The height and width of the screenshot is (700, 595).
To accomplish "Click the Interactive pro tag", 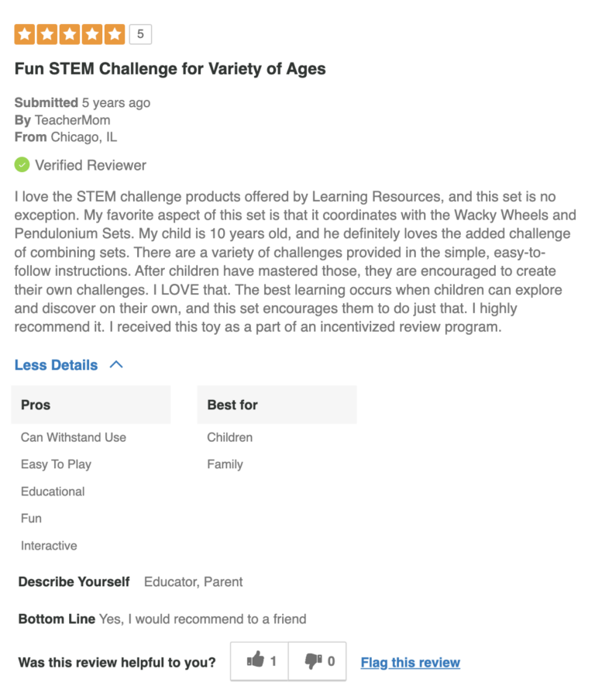I will point(49,546).
